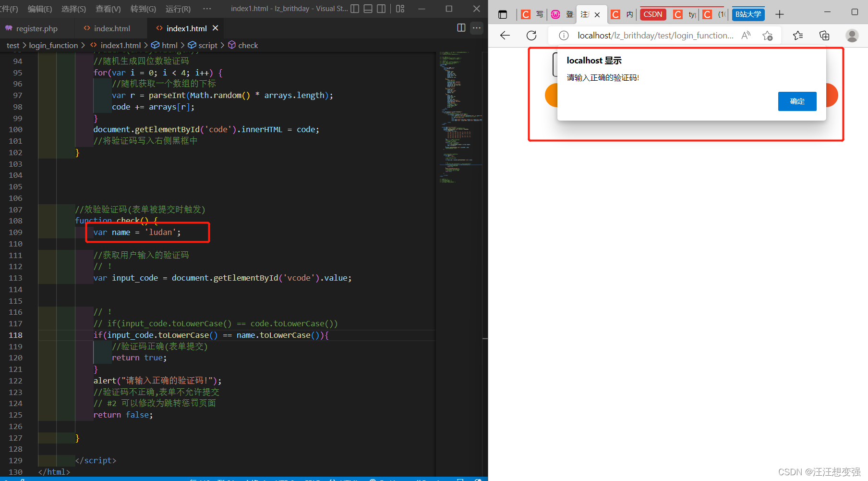Screen dimensions: 868x481
Task: Open 'test' breadcrumb folder dropdown
Action: 13,45
